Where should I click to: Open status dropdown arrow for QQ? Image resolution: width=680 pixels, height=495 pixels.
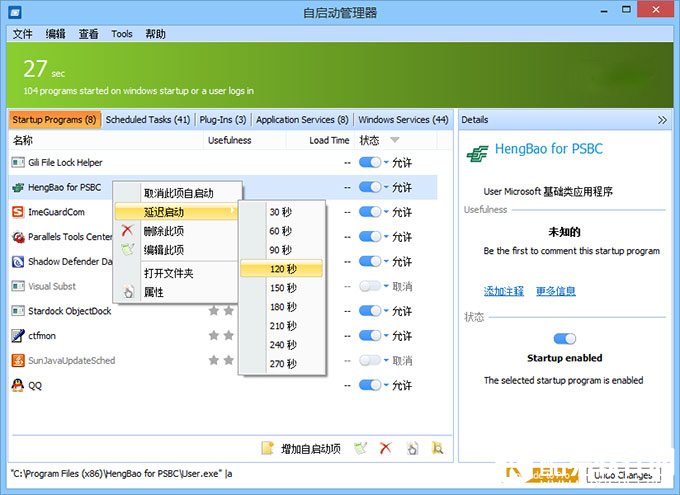point(386,385)
